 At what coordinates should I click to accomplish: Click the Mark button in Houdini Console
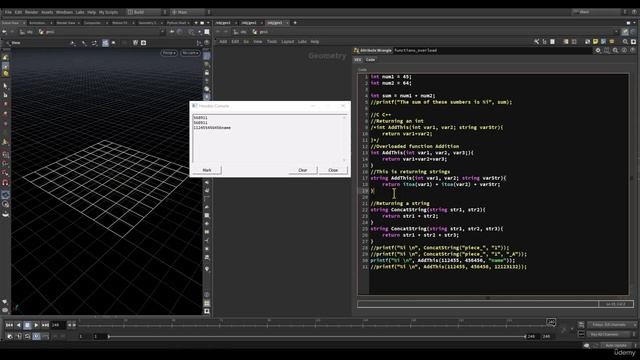pyautogui.click(x=207, y=170)
